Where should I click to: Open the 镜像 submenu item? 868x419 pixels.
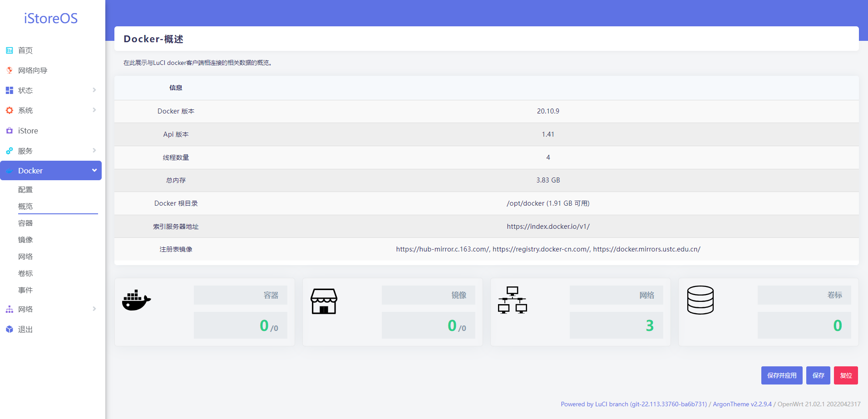tap(25, 240)
